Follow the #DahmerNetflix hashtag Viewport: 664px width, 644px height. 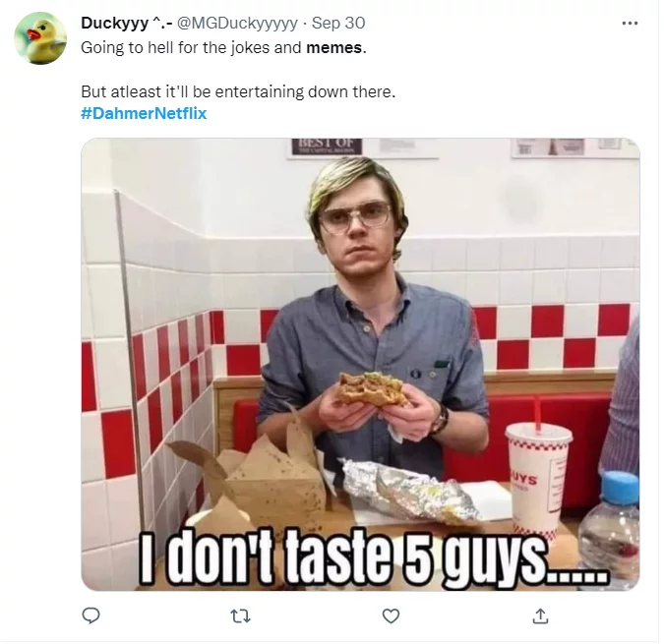[144, 113]
